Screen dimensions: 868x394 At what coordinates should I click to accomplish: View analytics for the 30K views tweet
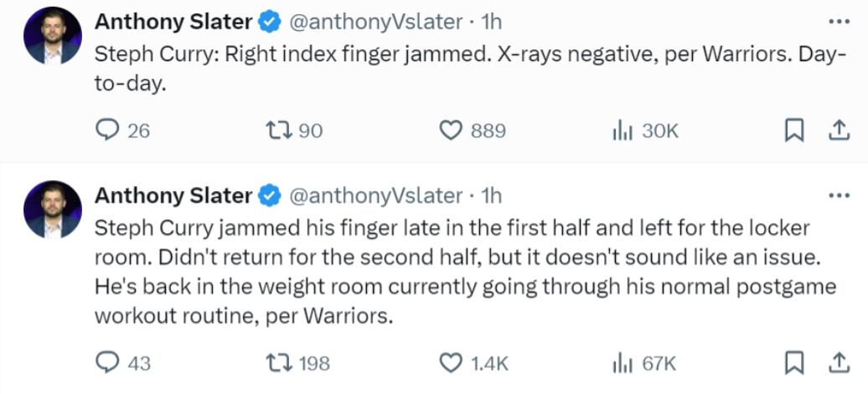621,131
